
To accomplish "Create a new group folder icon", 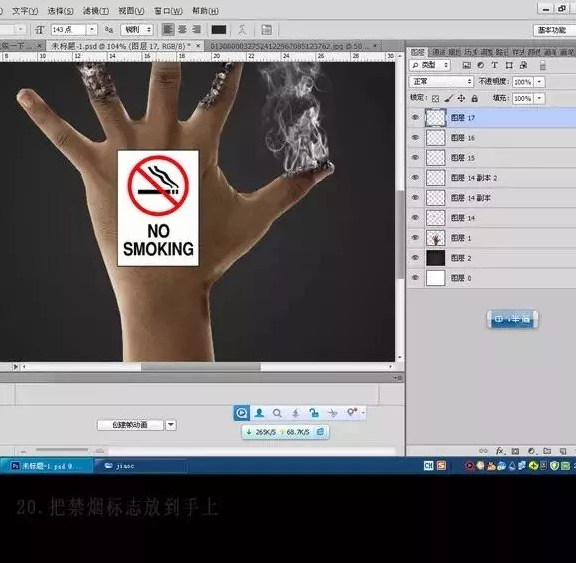I will click(547, 451).
